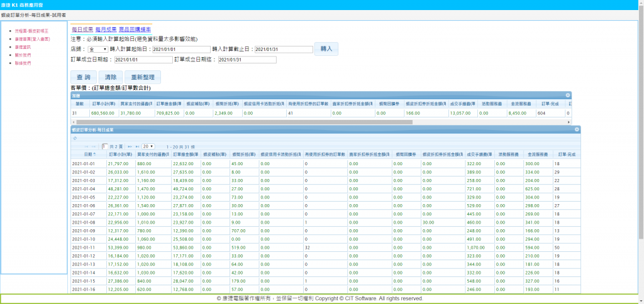Select the 每日成果 tab

tap(82, 30)
